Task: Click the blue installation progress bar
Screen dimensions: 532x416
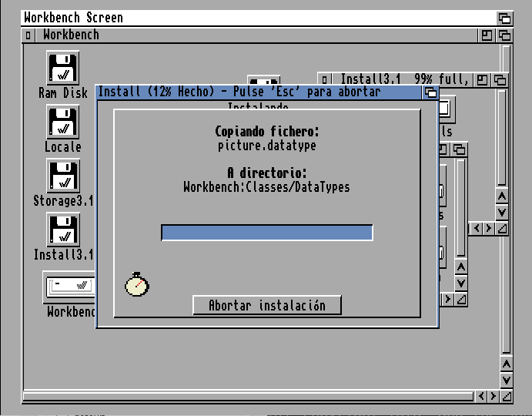Action: point(266,233)
